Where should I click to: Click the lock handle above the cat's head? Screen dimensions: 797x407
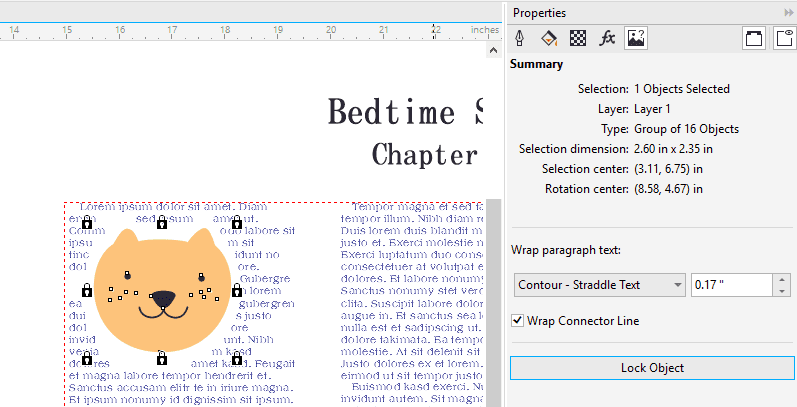(162, 221)
